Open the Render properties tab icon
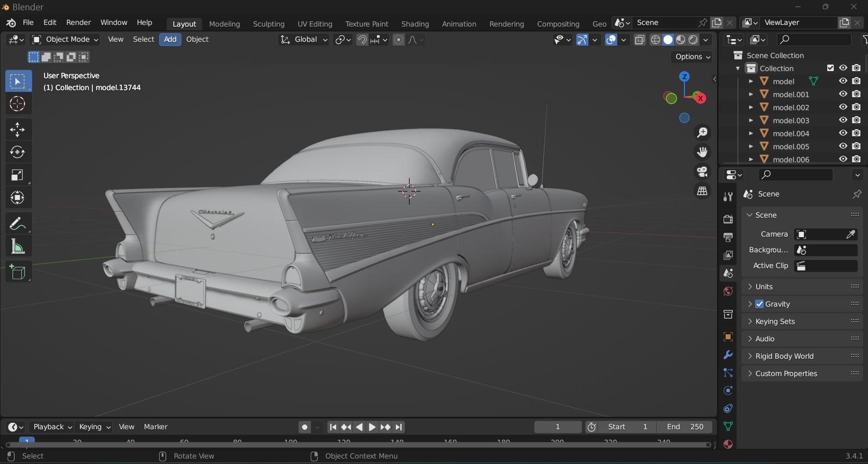The width and height of the screenshot is (868, 464). pos(728,219)
